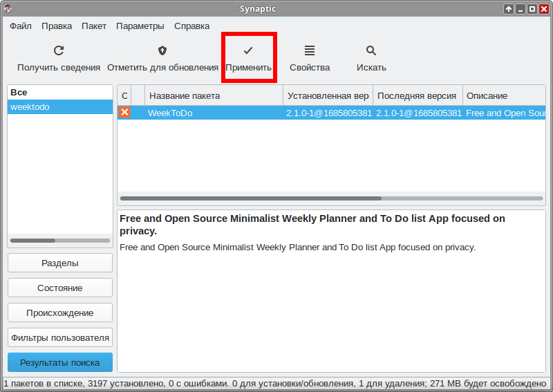Viewport: 553px width, 392px height.
Task: Click the bold package description heading
Action: coord(312,225)
